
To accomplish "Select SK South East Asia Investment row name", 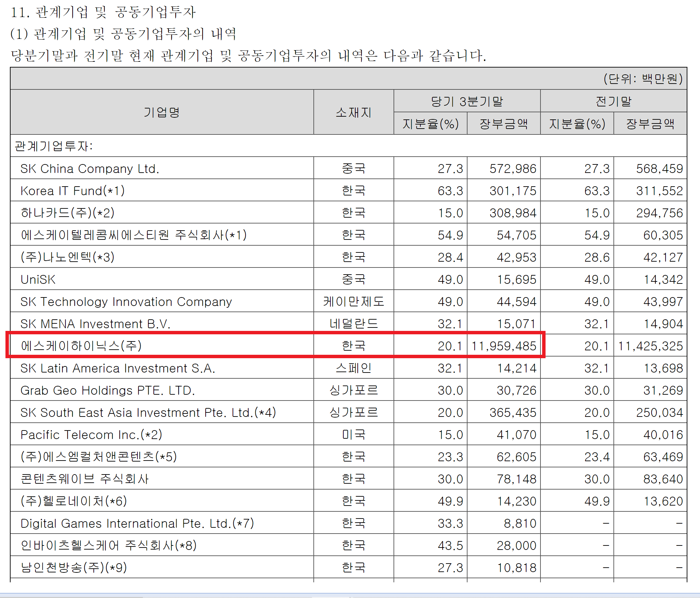I will pyautogui.click(x=148, y=412).
